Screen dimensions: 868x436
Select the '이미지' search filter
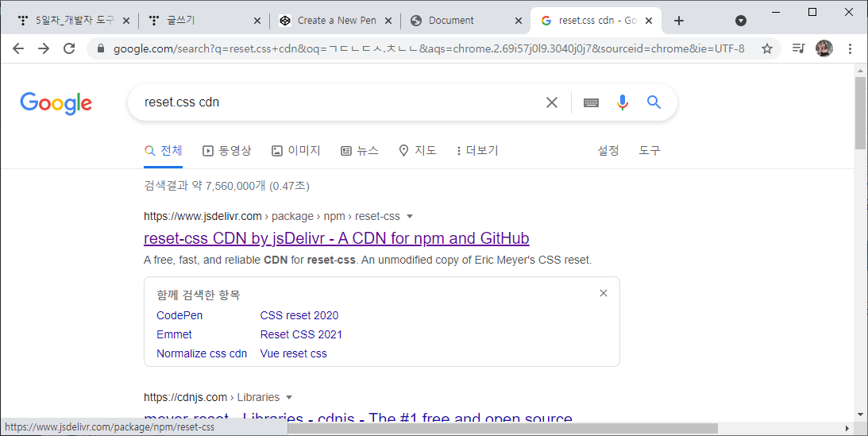(x=296, y=151)
